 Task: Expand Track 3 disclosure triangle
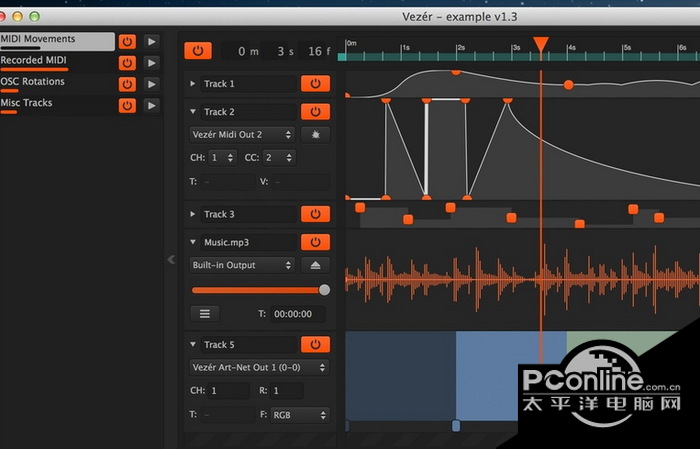192,214
